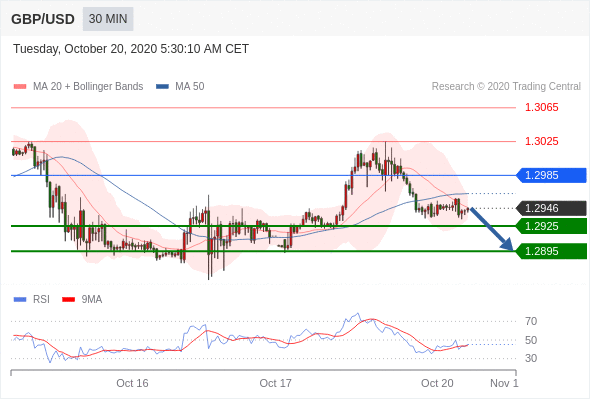Click the red 9MA legend swatch
This screenshot has height=400, width=590.
click(68, 300)
